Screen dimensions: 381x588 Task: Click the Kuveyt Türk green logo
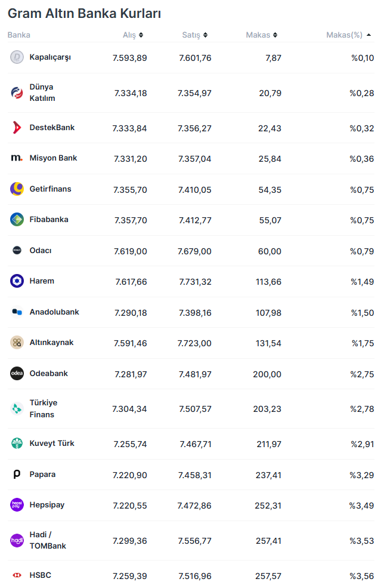(17, 444)
